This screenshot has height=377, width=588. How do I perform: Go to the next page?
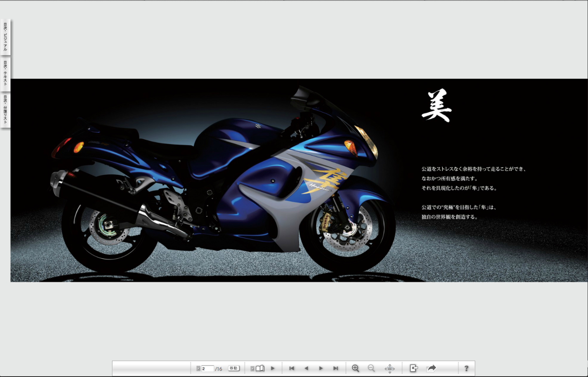coord(321,368)
